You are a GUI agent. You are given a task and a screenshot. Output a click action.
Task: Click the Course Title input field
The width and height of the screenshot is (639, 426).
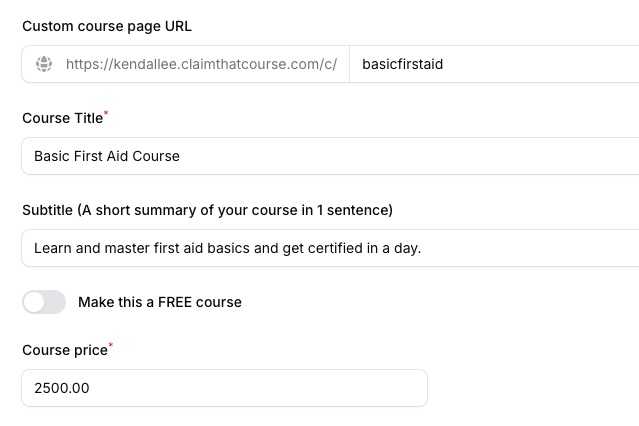point(330,156)
